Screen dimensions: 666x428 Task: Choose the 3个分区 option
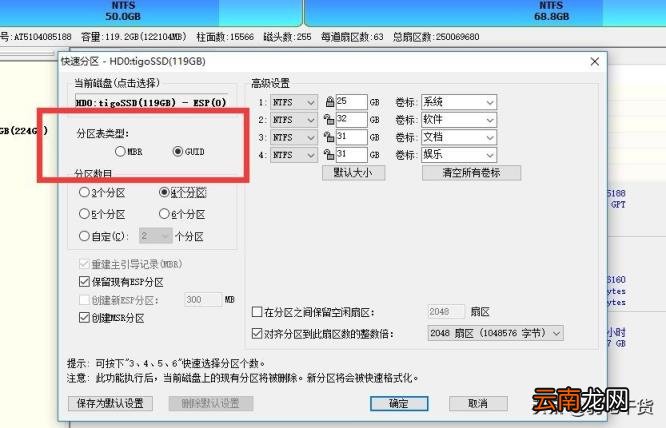click(102, 193)
